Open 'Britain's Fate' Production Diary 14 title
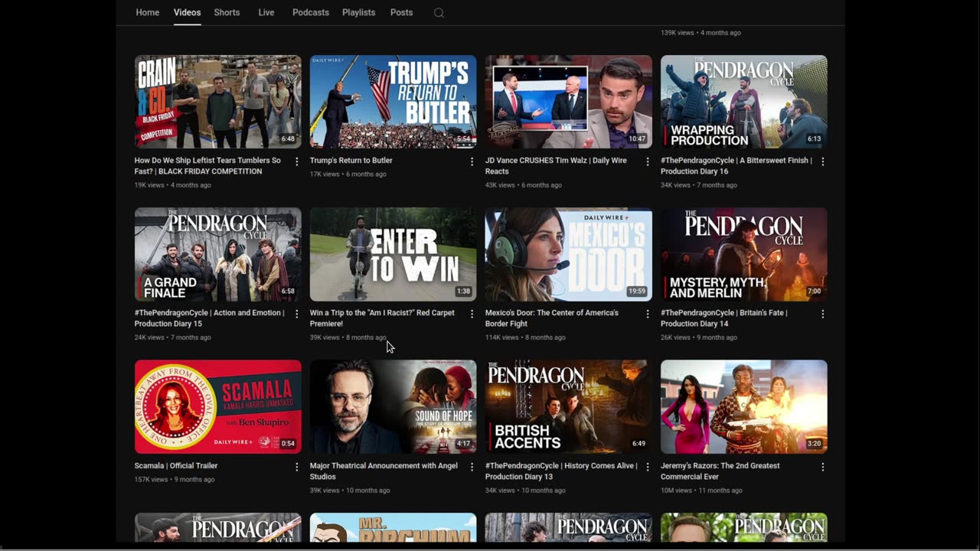 pos(724,318)
